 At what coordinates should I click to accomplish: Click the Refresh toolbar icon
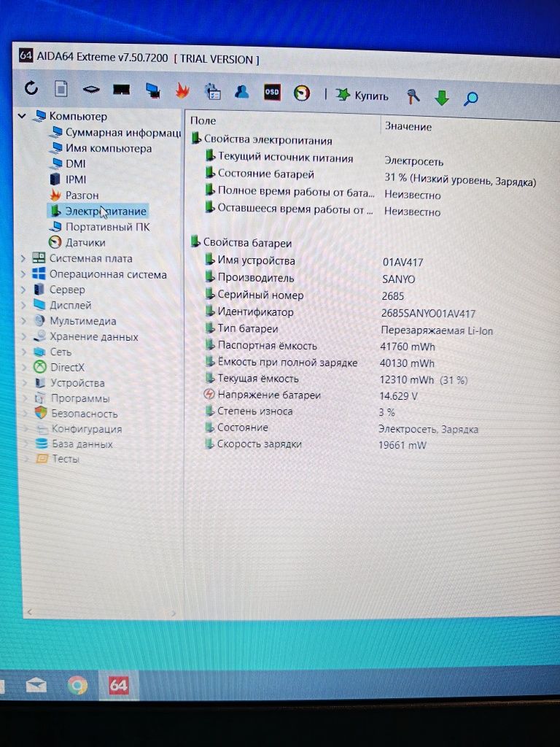[31, 88]
